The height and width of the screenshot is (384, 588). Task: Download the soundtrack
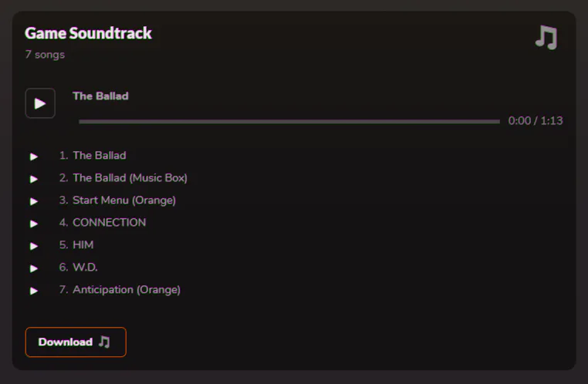(76, 342)
